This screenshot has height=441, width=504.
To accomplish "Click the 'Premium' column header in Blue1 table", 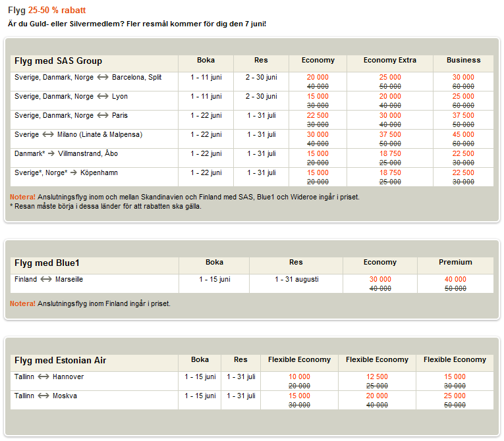I will 455,263.
